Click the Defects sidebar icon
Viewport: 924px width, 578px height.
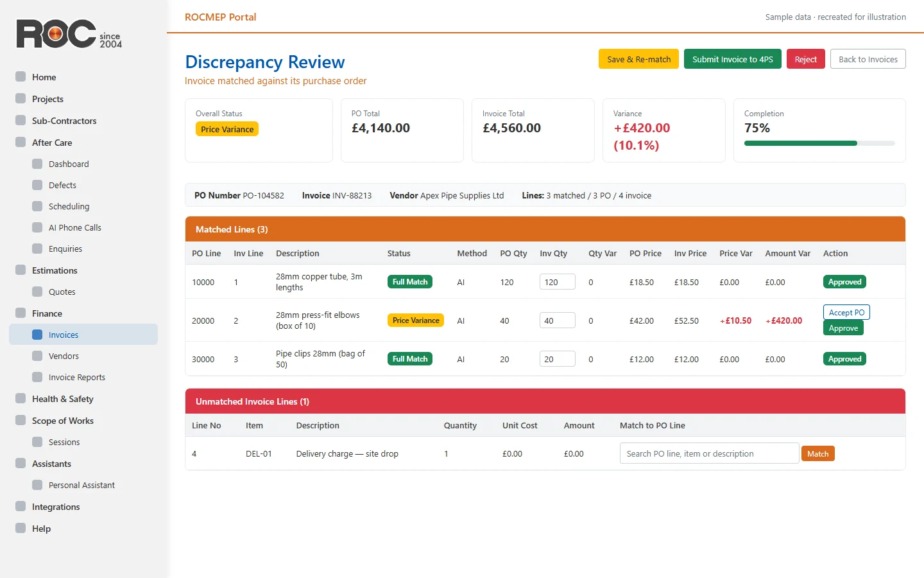(x=37, y=185)
